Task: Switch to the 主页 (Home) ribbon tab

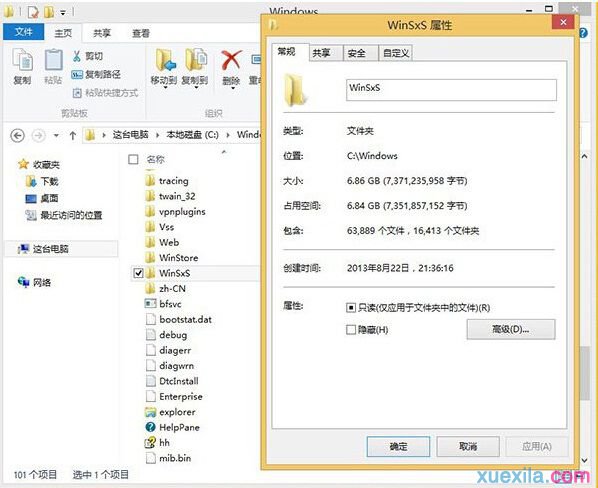Action: 63,33
